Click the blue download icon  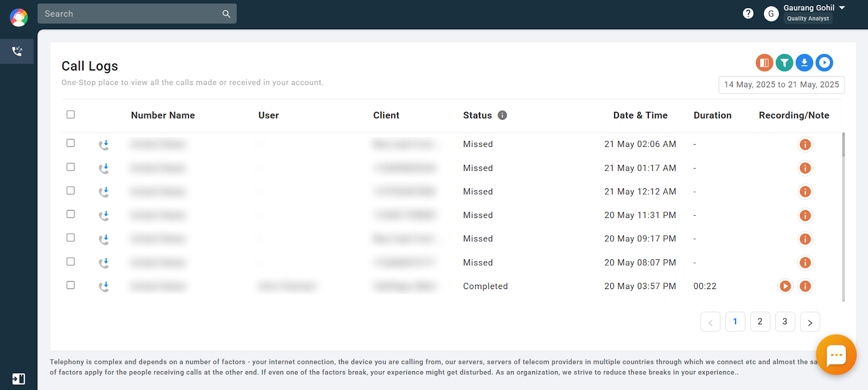[x=805, y=63]
